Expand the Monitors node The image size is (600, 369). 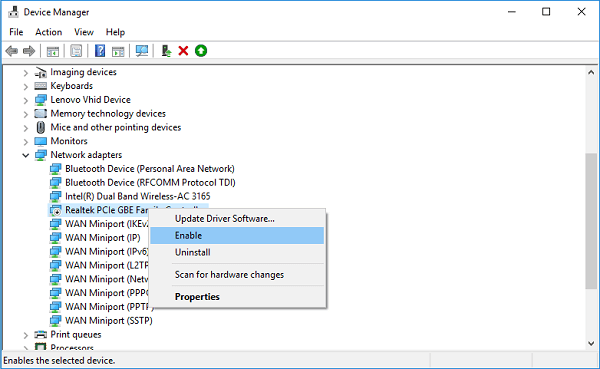tap(26, 142)
